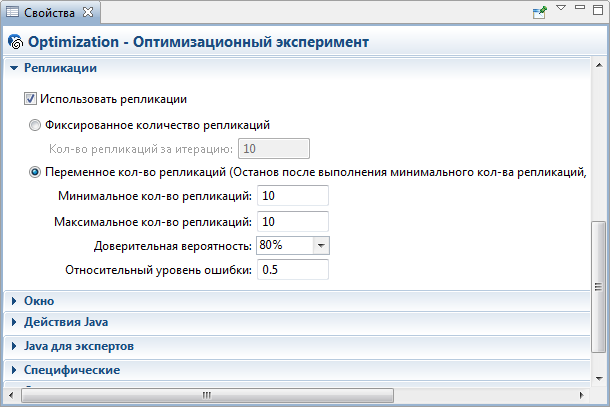Click the Свойства tab table icon
The height and width of the screenshot is (407, 610).
point(12,12)
